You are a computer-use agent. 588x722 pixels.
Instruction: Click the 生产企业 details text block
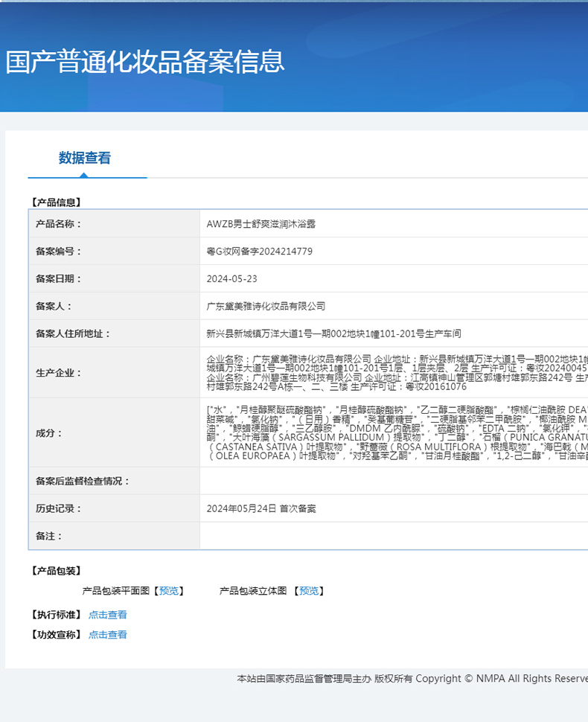click(396, 373)
